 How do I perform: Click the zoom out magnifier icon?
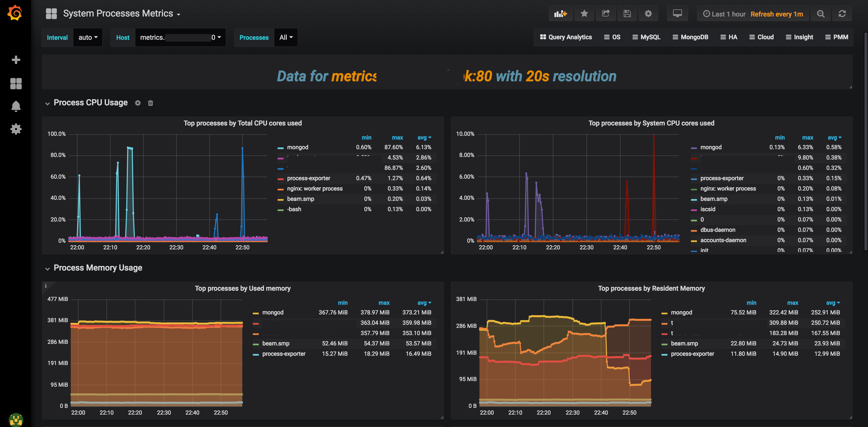tap(820, 14)
